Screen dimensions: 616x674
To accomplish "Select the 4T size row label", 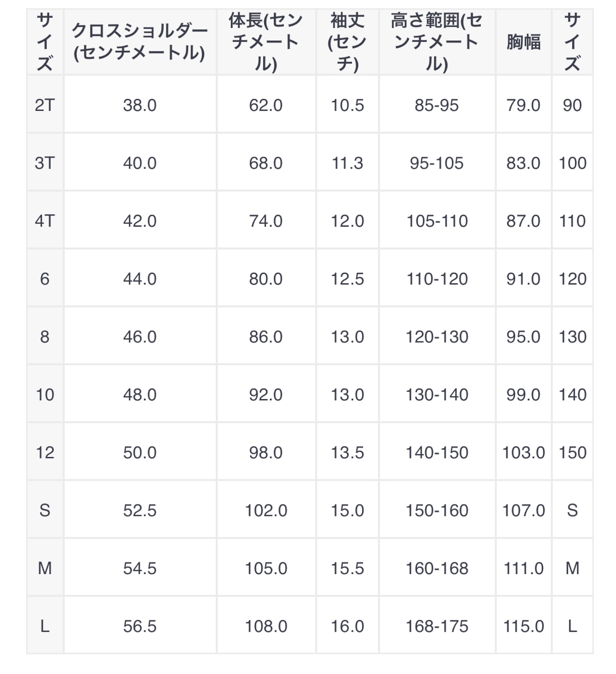I will tap(45, 221).
